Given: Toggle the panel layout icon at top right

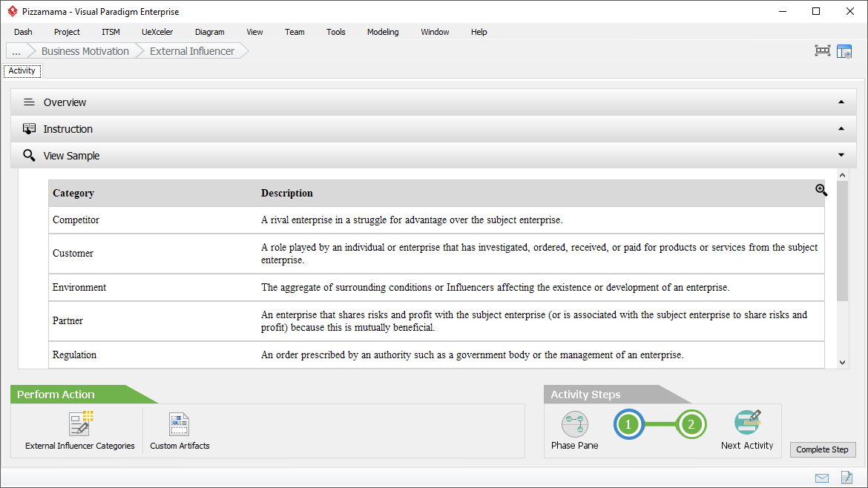Looking at the screenshot, I should click(844, 51).
